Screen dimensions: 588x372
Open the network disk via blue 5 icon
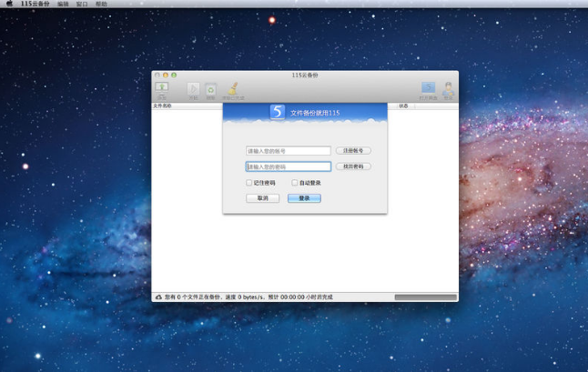[428, 87]
